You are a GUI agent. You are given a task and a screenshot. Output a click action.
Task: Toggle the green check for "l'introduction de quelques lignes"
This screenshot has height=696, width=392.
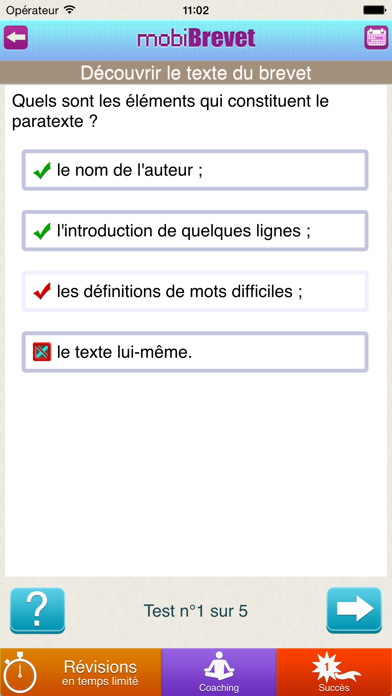pyautogui.click(x=42, y=231)
